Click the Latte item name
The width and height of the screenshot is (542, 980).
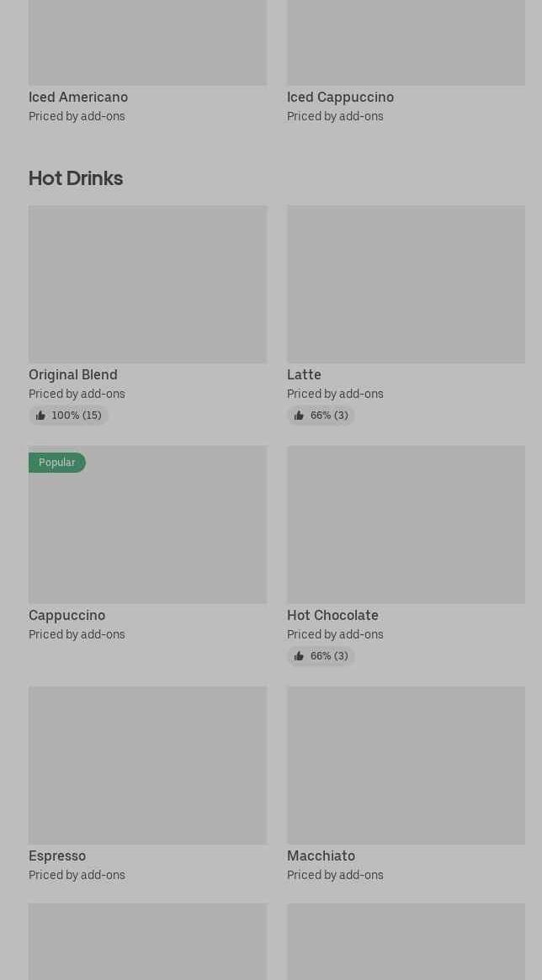pos(304,375)
